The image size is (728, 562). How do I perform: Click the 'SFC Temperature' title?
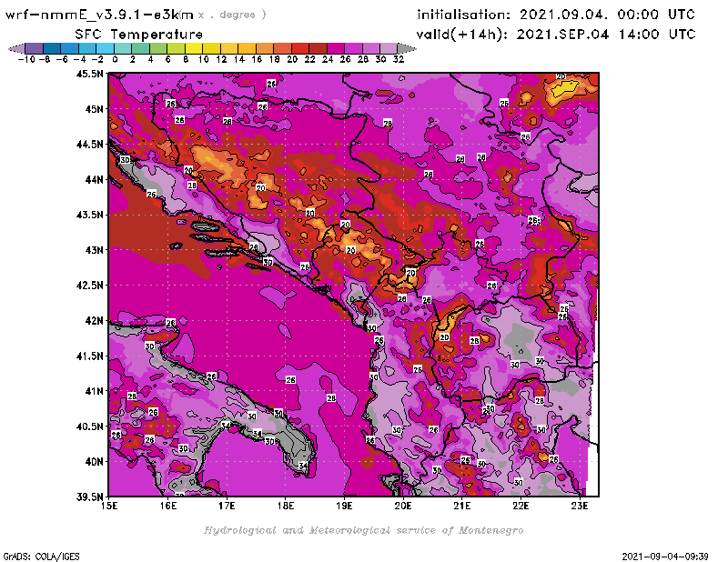(x=139, y=35)
